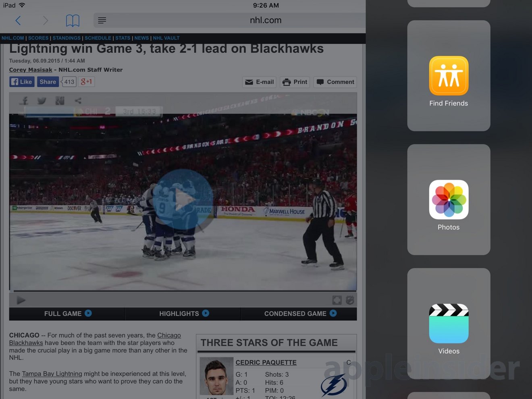Open the Photos app icon
The width and height of the screenshot is (532, 399).
tap(449, 199)
